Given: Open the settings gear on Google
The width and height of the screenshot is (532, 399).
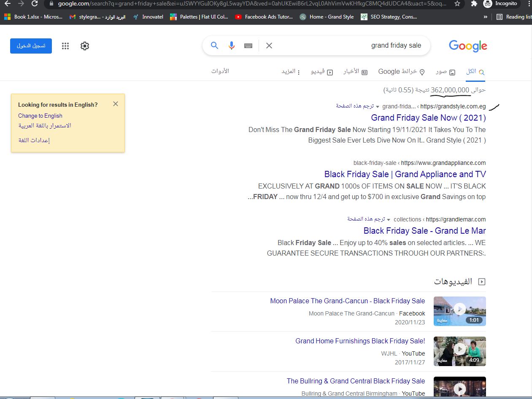Looking at the screenshot, I should (x=85, y=46).
